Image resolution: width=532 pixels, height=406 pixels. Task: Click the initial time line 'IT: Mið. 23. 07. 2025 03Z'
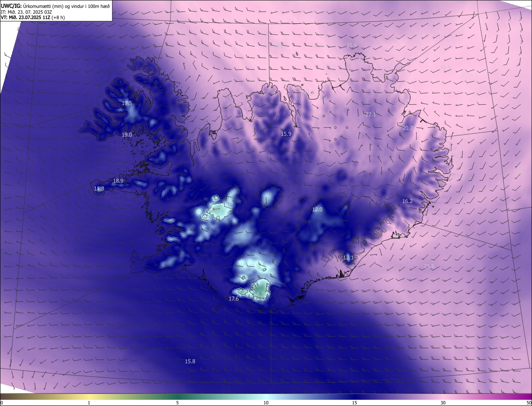pyautogui.click(x=26, y=12)
